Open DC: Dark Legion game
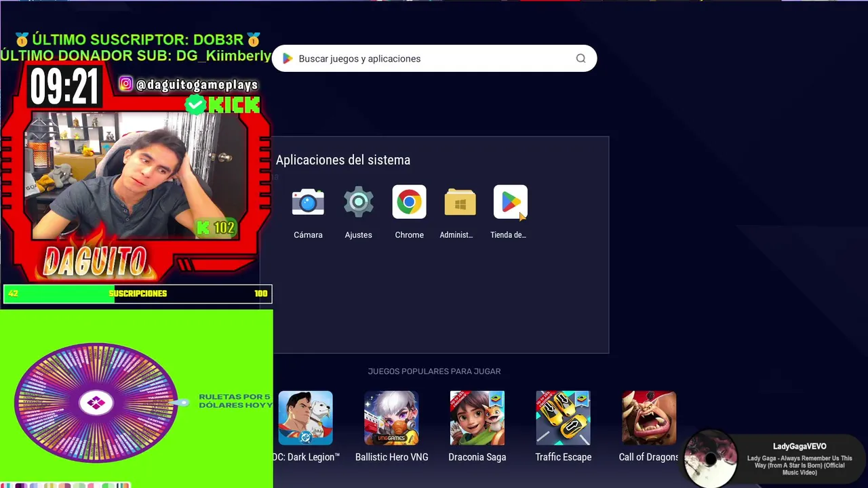Image resolution: width=868 pixels, height=488 pixels. coord(305,418)
